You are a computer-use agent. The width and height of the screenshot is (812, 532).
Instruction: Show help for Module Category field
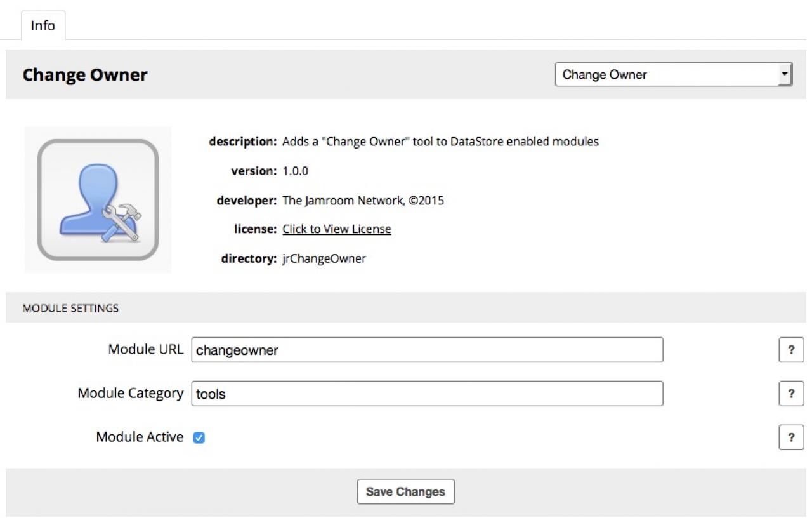click(x=791, y=394)
